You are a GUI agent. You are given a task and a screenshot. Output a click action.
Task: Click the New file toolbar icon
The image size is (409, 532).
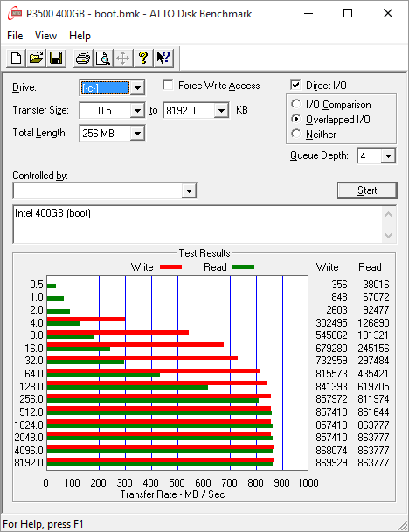pos(16,58)
